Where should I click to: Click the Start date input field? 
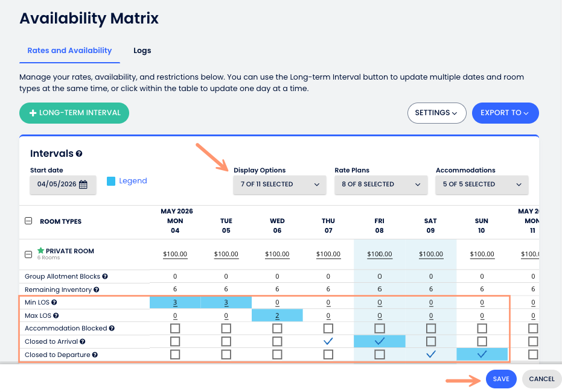[57, 185]
